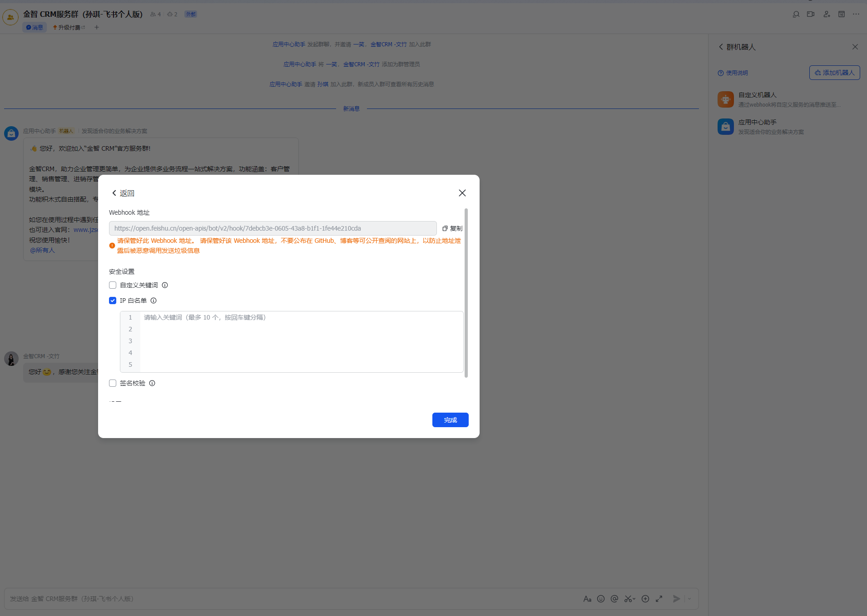Open the screenshot scissors dropdown
Screen dimensions: 867x616
pos(629,599)
